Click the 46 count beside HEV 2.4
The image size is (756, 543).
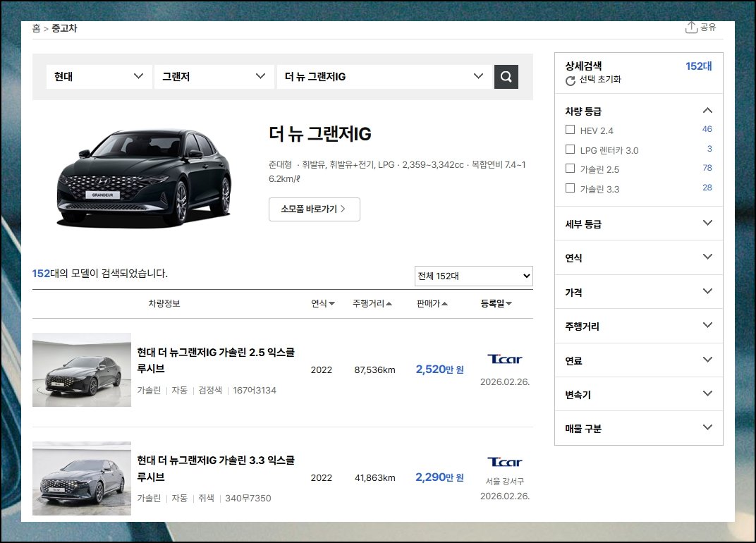pyautogui.click(x=707, y=129)
